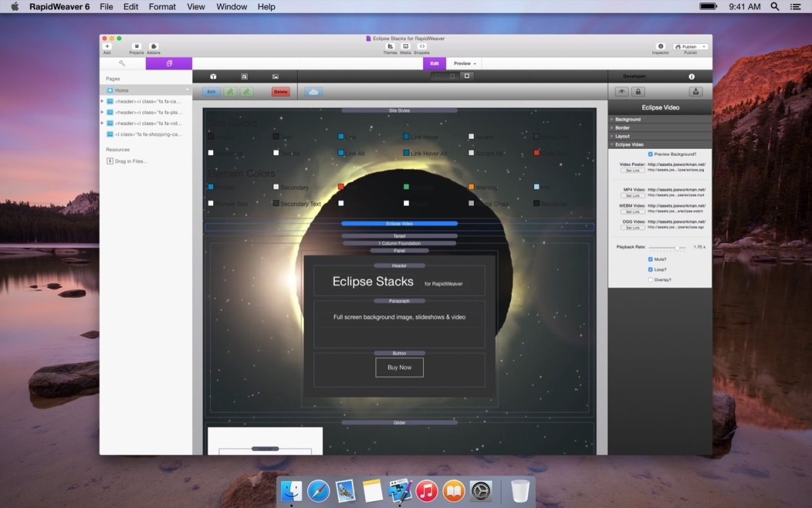Select the purple Stacks library tab icon
812x508 pixels.
point(168,63)
